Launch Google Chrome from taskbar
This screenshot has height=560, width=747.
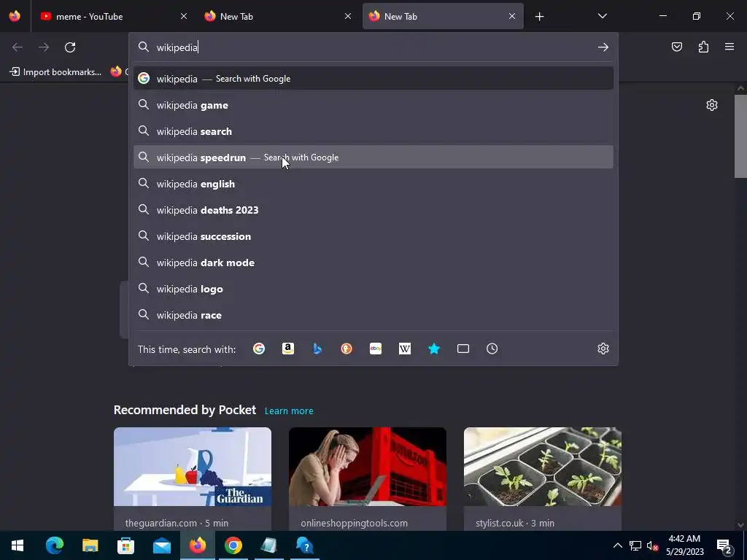coord(233,545)
